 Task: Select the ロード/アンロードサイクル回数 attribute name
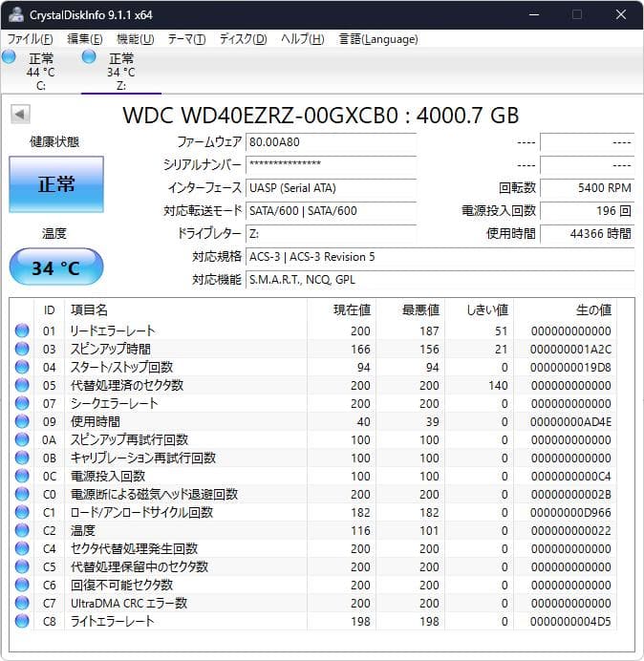point(141,512)
